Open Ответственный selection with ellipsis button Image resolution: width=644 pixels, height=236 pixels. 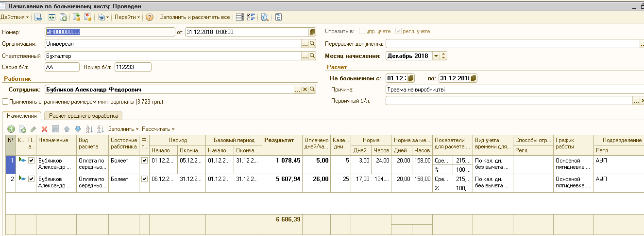305,56
